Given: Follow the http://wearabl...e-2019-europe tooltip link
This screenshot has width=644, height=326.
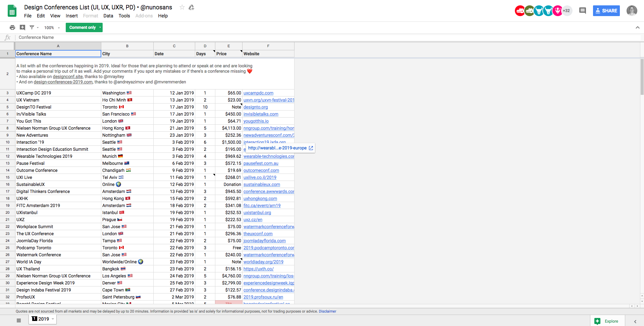Looking at the screenshot, I should point(277,148).
